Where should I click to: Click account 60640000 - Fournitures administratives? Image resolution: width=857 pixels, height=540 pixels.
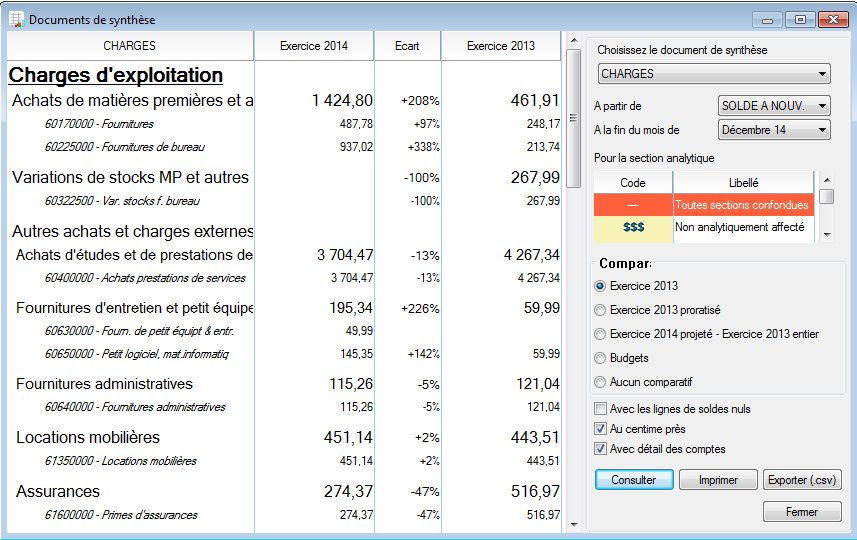coord(135,407)
